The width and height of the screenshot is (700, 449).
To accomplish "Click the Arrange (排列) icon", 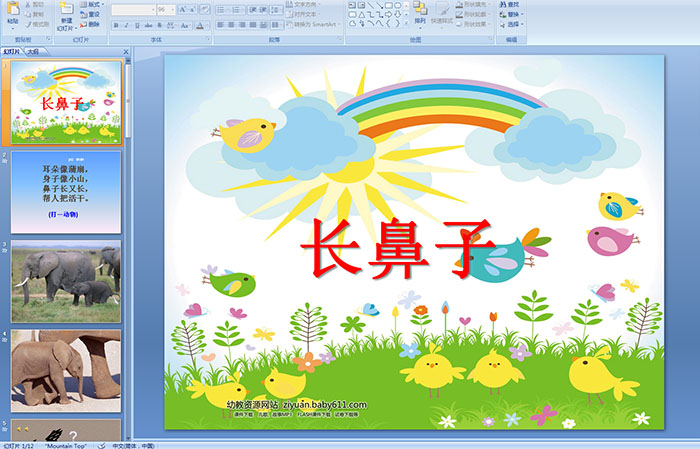I will (x=420, y=8).
